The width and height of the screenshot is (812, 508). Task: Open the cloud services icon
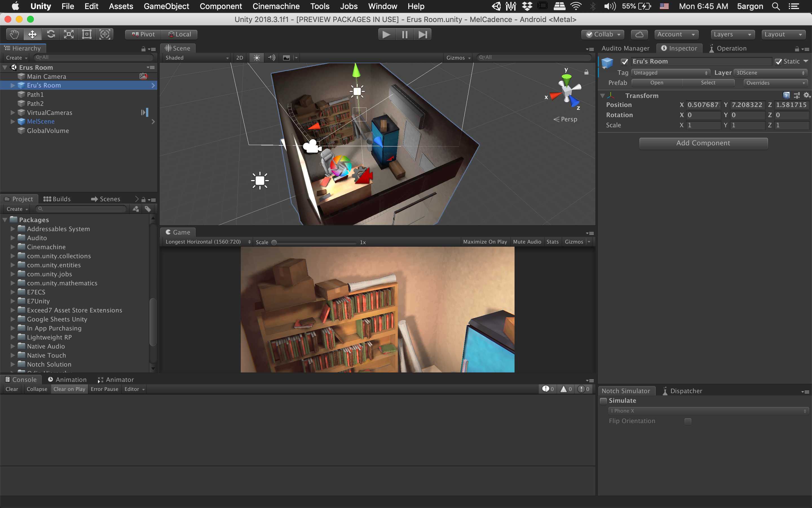point(639,34)
